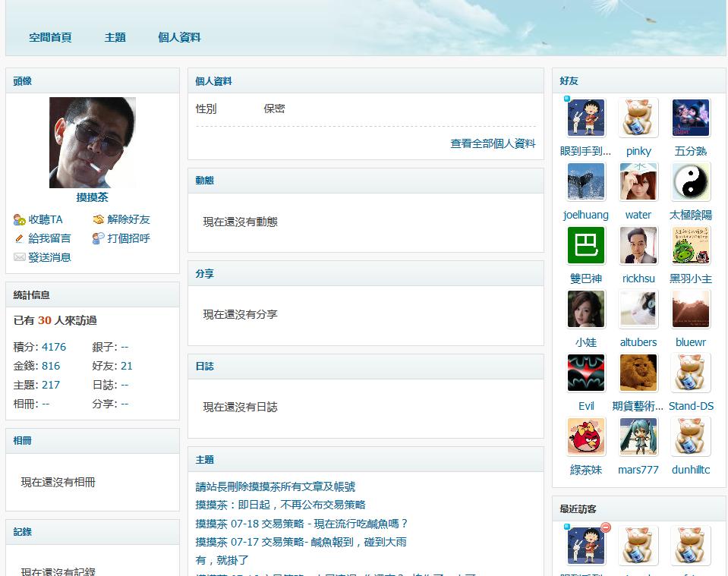Viewport: 728px width, 576px height.
Task: Click the 分享 panel header
Action: point(365,273)
